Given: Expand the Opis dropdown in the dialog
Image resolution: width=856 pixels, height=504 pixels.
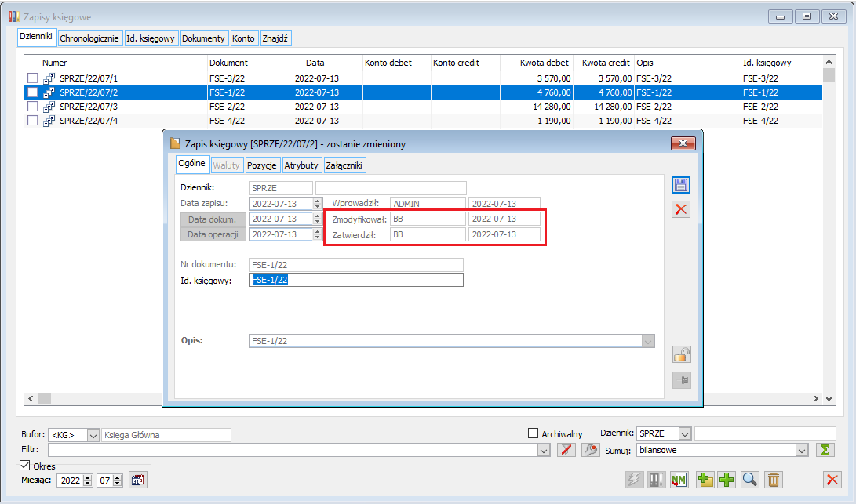Looking at the screenshot, I should coord(648,342).
